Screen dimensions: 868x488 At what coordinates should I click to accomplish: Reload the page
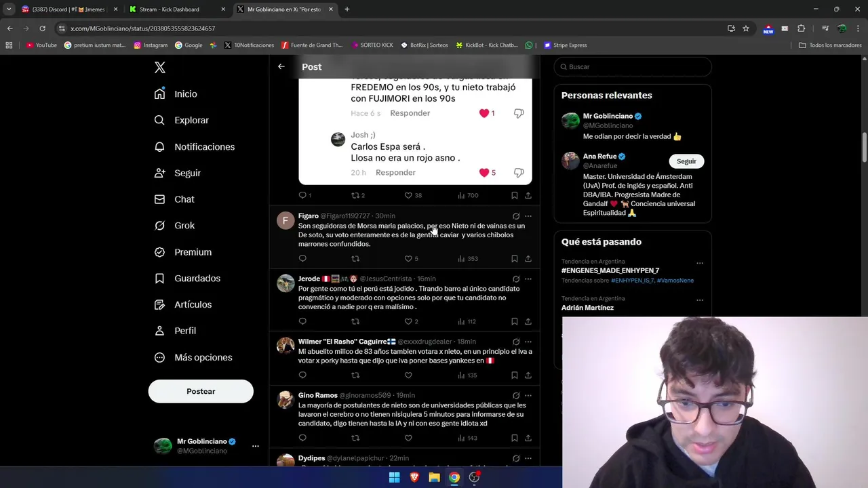(x=42, y=28)
